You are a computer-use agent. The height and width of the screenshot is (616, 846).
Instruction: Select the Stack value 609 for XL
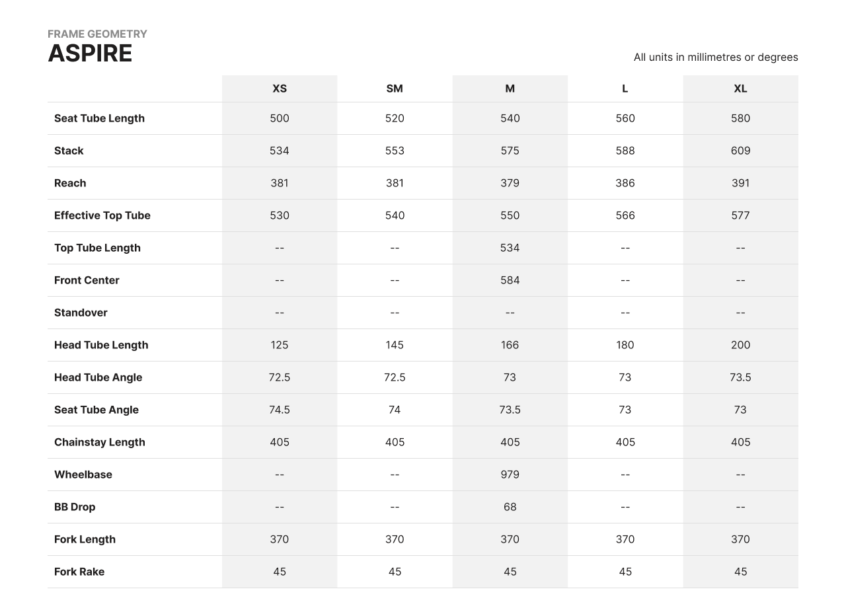point(740,151)
